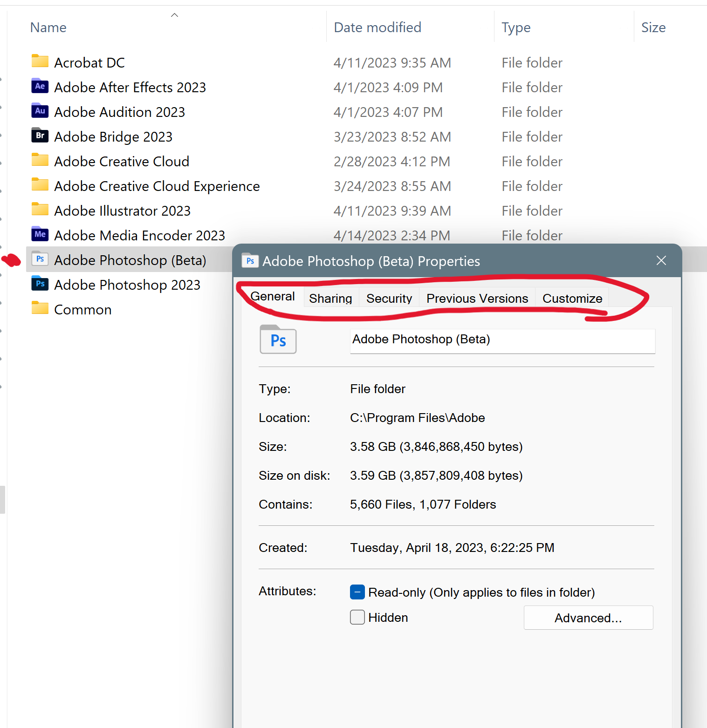
Task: Click the large Ps folder icon in Properties
Action: (278, 340)
